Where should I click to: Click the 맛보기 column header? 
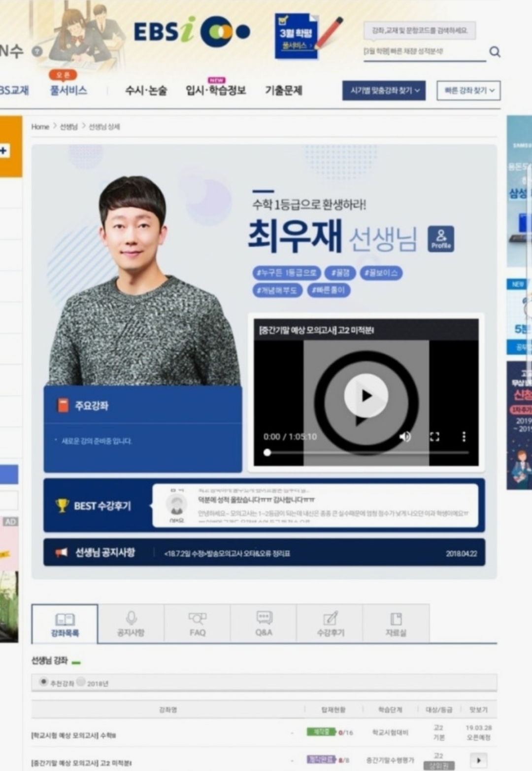478,709
